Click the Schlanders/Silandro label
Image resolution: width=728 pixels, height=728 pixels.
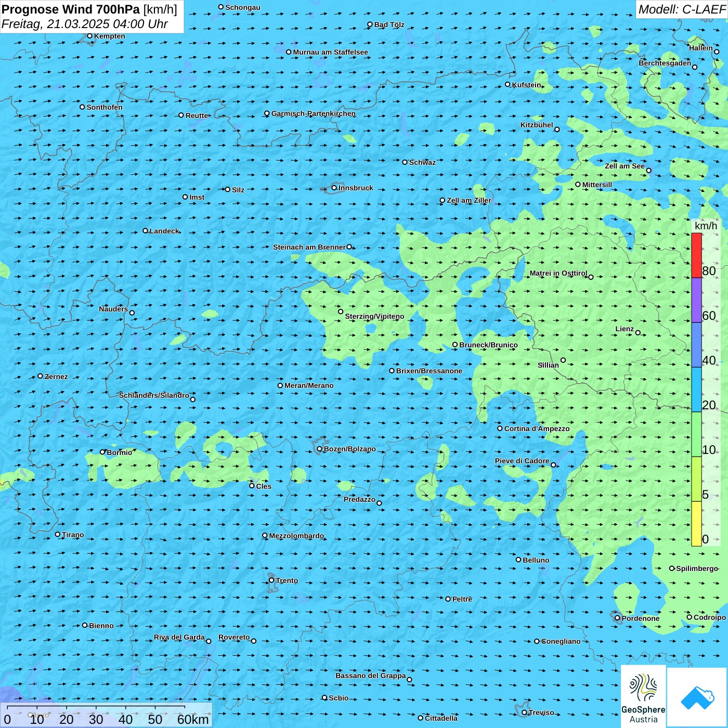tap(154, 395)
